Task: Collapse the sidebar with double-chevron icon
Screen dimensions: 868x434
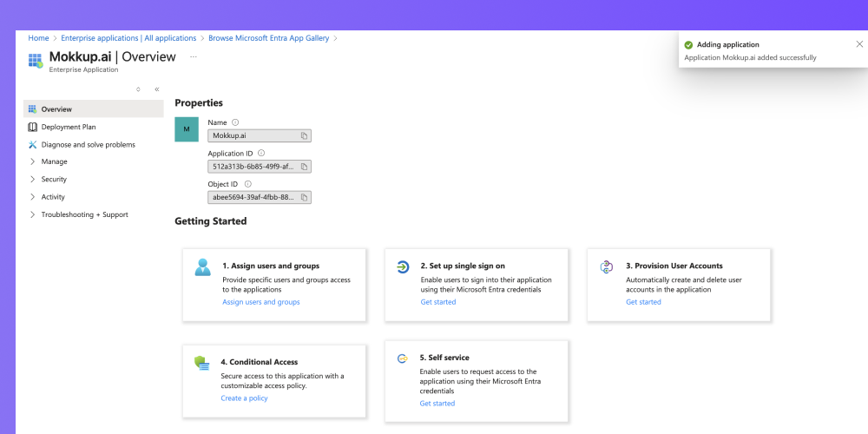Action: tap(157, 89)
